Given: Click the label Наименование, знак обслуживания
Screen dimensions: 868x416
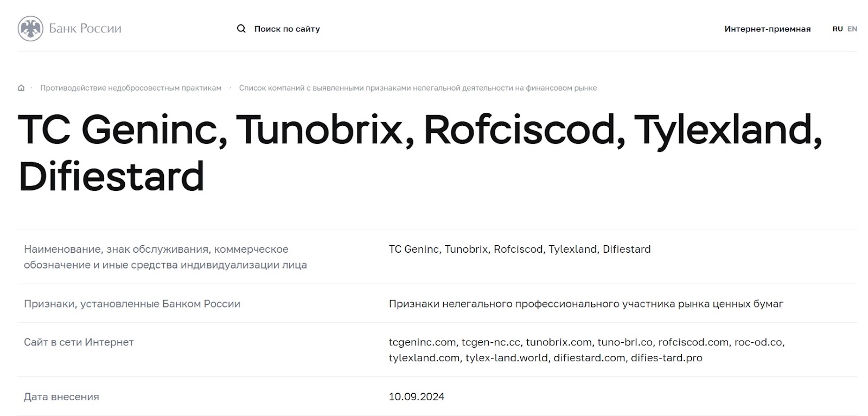Looking at the screenshot, I should coord(165,257).
